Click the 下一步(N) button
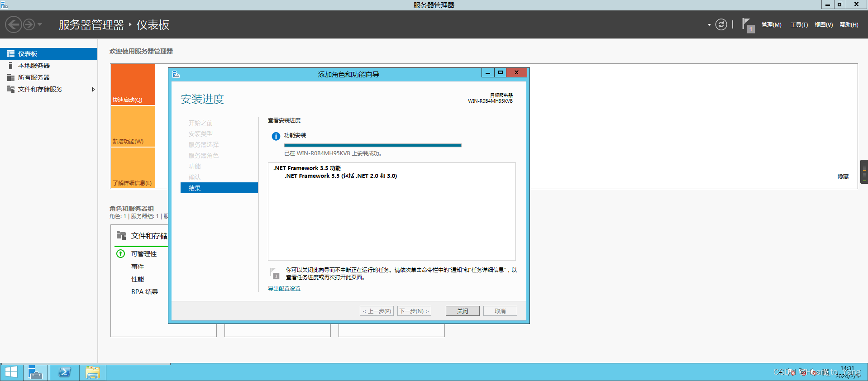 (x=414, y=311)
